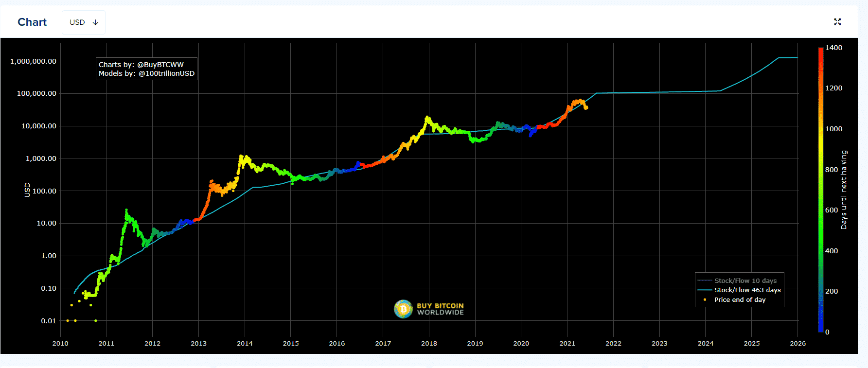Image resolution: width=868 pixels, height=368 pixels.
Task: Expand the chart to fullscreen
Action: tap(837, 22)
